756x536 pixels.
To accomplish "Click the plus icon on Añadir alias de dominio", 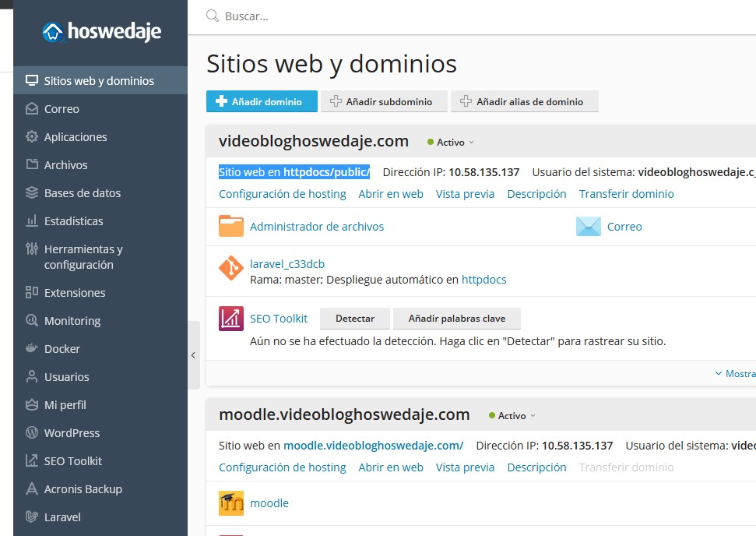I will tap(466, 101).
